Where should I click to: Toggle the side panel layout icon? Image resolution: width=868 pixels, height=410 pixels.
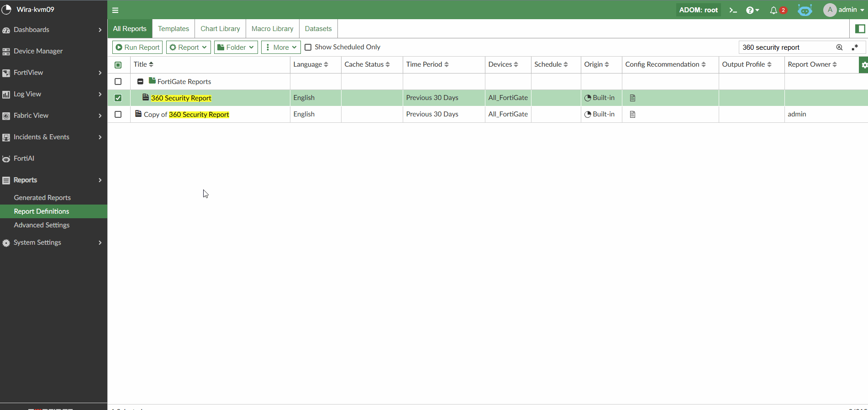tap(860, 29)
